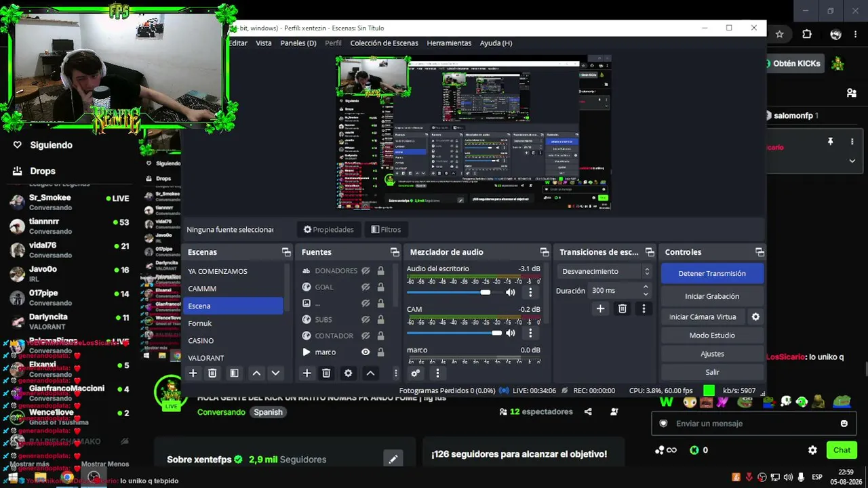Share the Kick stream
The width and height of the screenshot is (868, 488).
click(x=588, y=411)
